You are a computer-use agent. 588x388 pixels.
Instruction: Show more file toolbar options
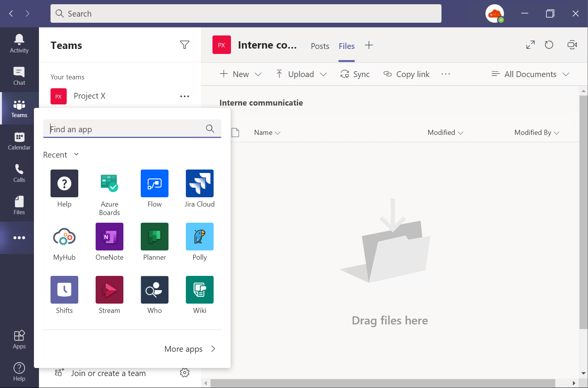(446, 74)
